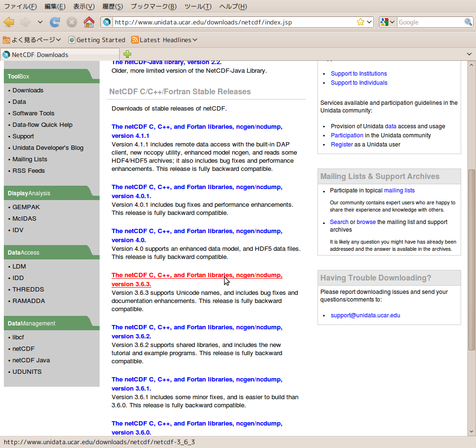Open the address bar history dropdown

[369, 22]
